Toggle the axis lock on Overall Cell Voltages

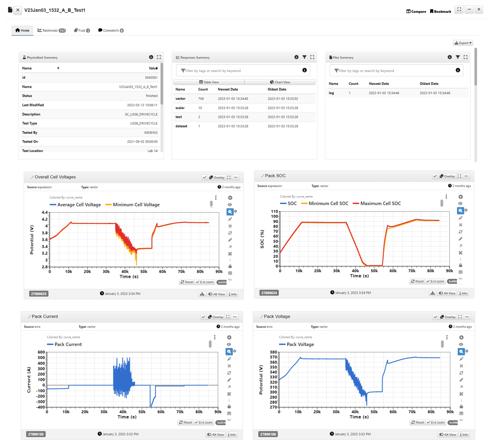(x=230, y=266)
